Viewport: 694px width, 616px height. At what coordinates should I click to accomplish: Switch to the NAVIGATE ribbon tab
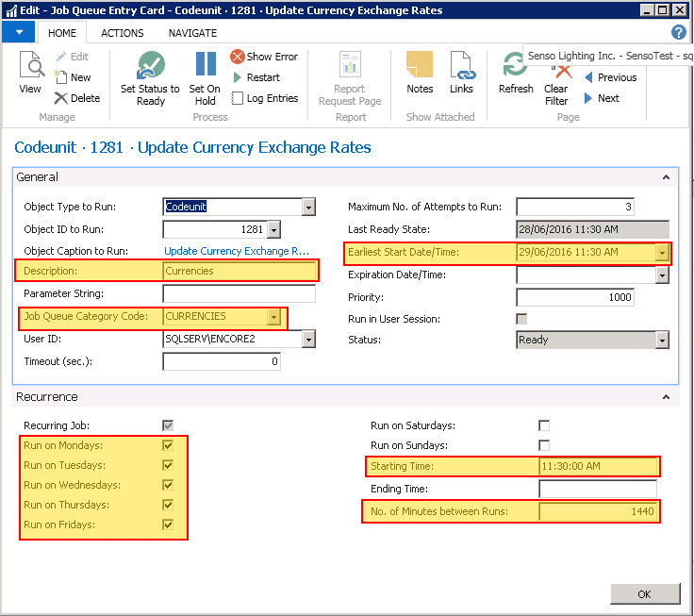(192, 33)
